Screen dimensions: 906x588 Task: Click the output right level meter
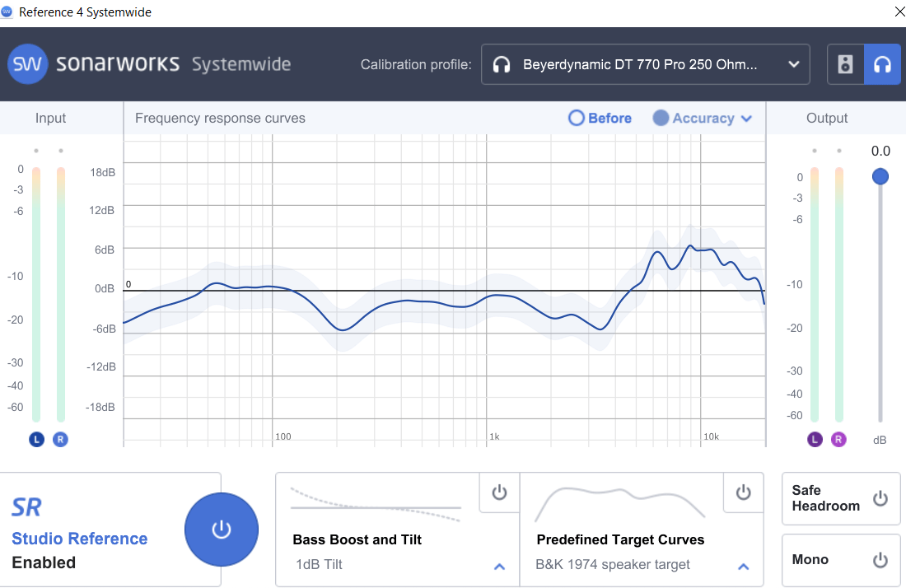839,295
